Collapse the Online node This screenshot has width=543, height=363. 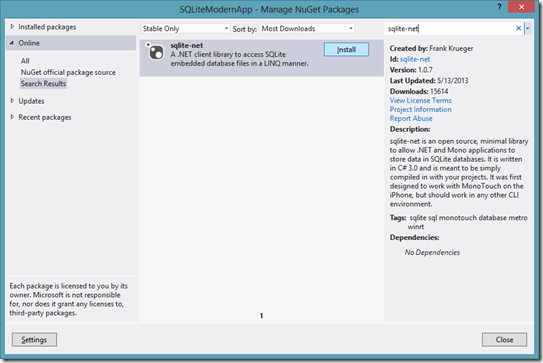tap(12, 43)
